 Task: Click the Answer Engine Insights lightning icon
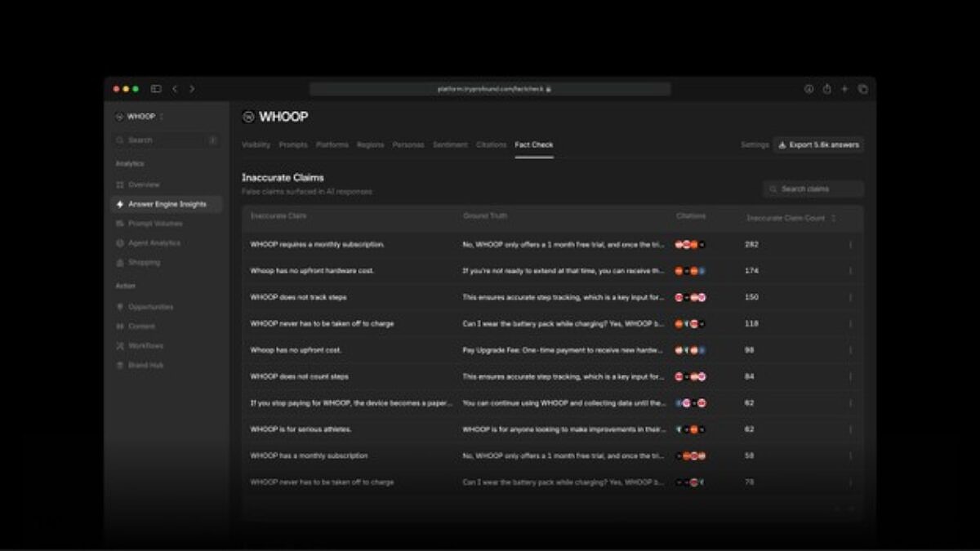(x=120, y=204)
